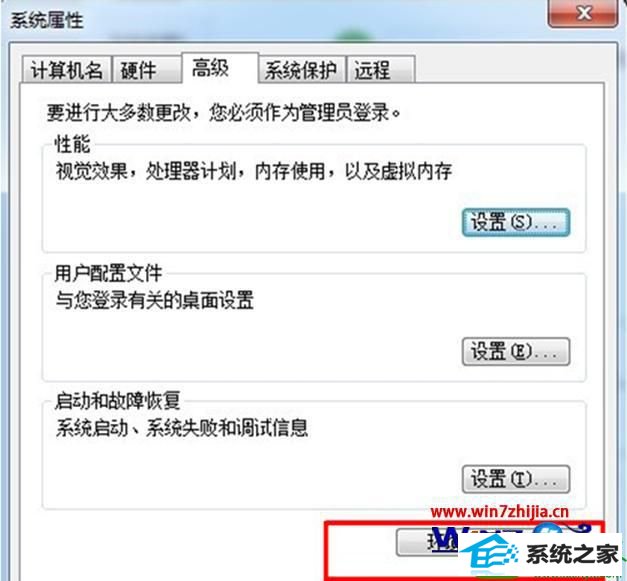Image resolution: width=627 pixels, height=581 pixels.
Task: Click the 系统属性 title bar text
Action: (x=46, y=20)
